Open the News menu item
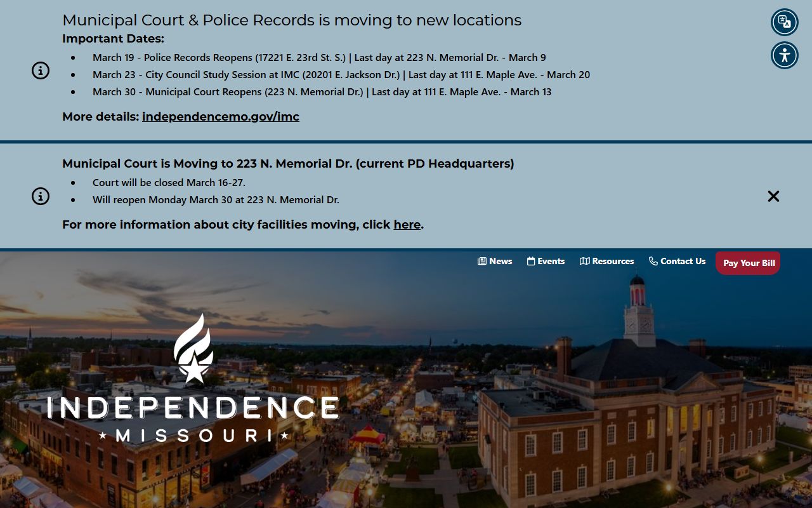The width and height of the screenshot is (812, 508). click(x=495, y=261)
